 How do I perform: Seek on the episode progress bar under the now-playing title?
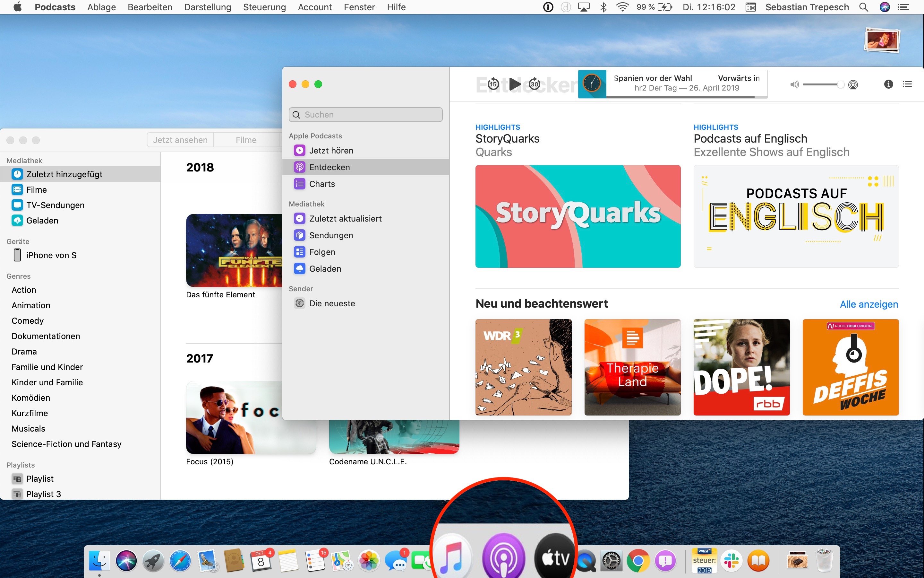click(687, 97)
